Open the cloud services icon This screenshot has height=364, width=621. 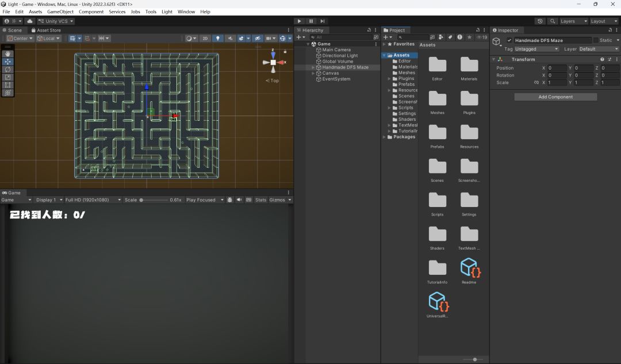point(30,21)
